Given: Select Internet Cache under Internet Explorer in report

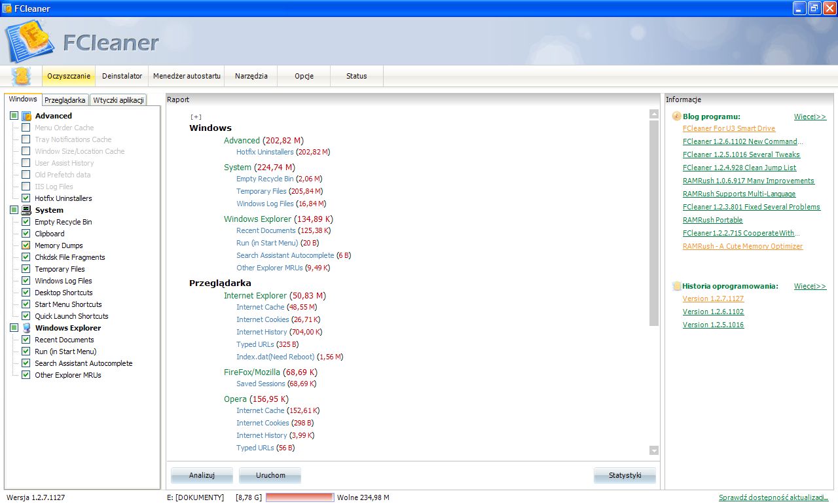Looking at the screenshot, I should [261, 307].
